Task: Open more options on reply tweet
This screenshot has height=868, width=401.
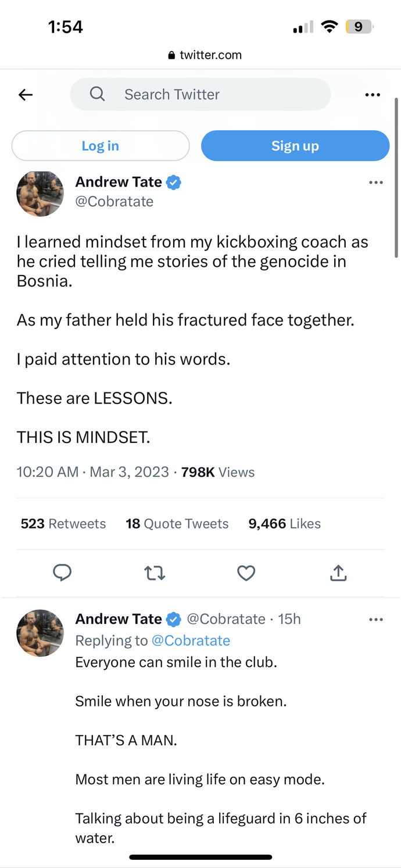Action: pyautogui.click(x=376, y=620)
